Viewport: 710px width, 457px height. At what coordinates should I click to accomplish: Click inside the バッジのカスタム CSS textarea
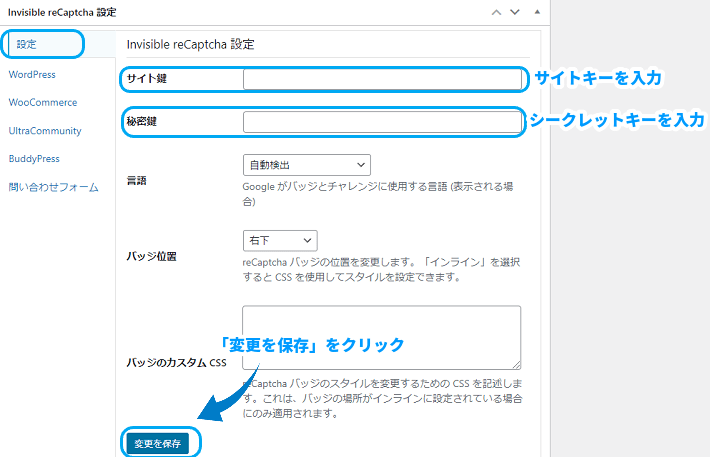[x=381, y=337]
